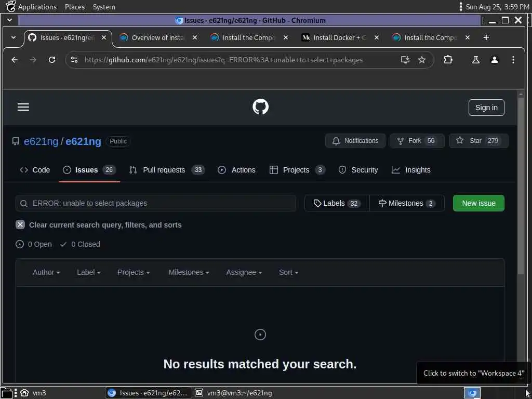
Task: Click the browser address bar URL
Action: 223,60
